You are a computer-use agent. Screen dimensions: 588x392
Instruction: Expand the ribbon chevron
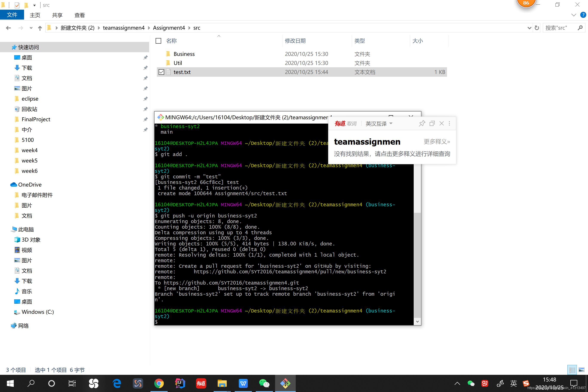574,15
